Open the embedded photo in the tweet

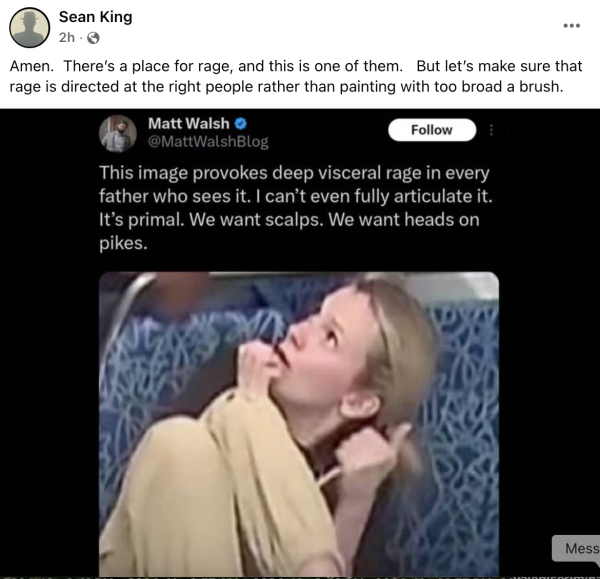[x=299, y=424]
